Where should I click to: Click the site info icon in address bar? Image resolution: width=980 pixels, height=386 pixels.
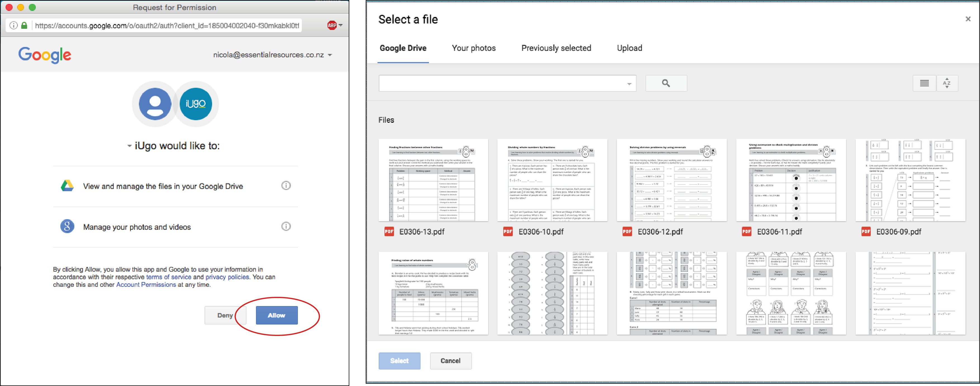pyautogui.click(x=14, y=25)
